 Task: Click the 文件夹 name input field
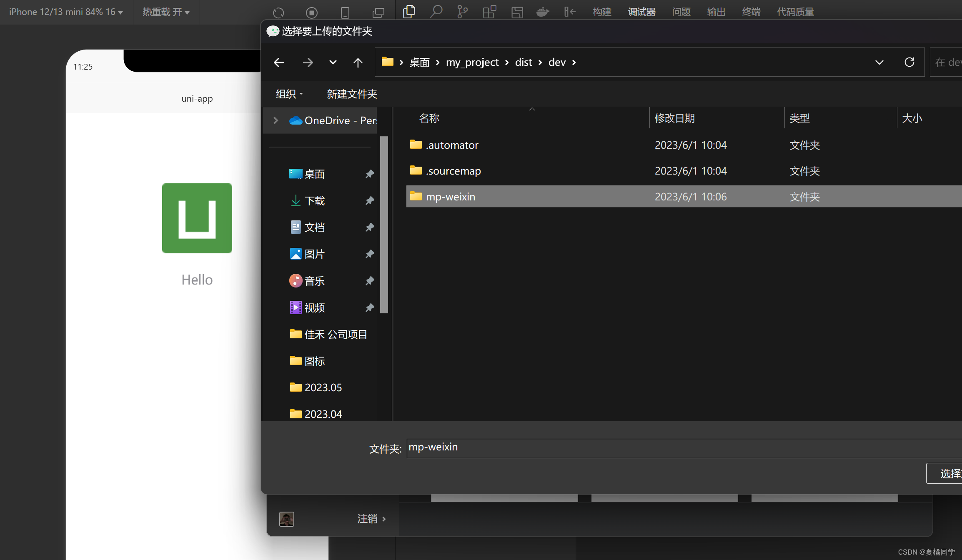tap(684, 448)
